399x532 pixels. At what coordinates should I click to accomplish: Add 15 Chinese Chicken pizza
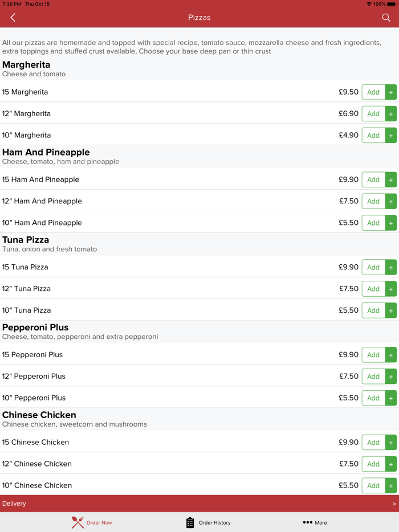pos(379,443)
